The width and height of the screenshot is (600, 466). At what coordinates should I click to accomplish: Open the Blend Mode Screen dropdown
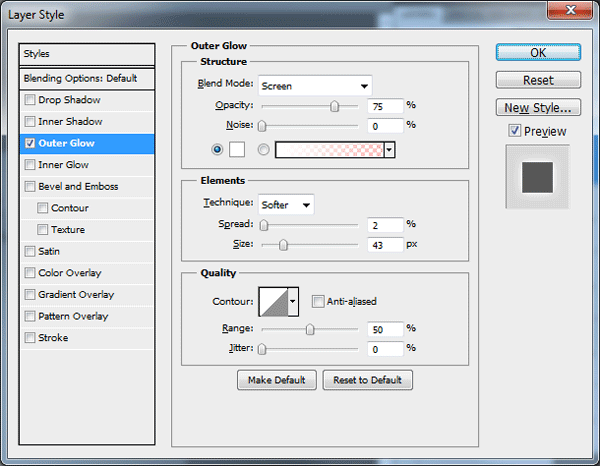(315, 86)
